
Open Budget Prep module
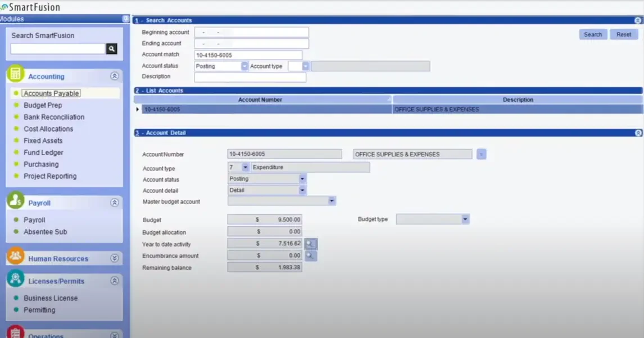(x=43, y=105)
